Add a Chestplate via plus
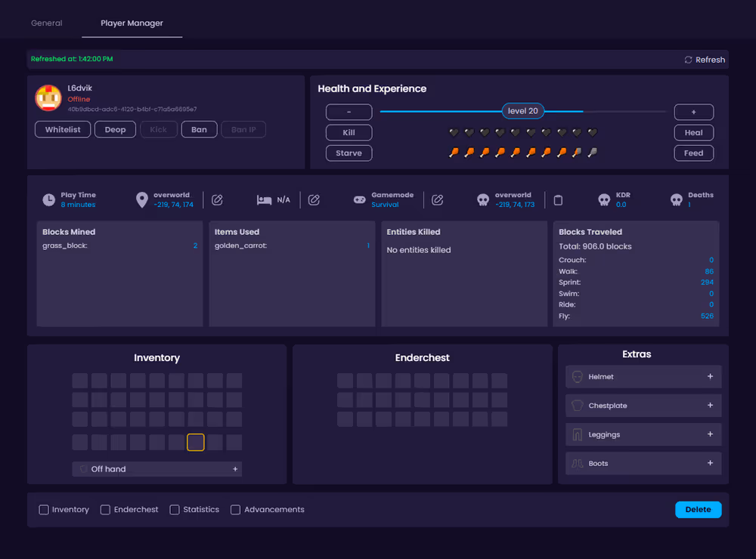This screenshot has height=559, width=756. 710,405
